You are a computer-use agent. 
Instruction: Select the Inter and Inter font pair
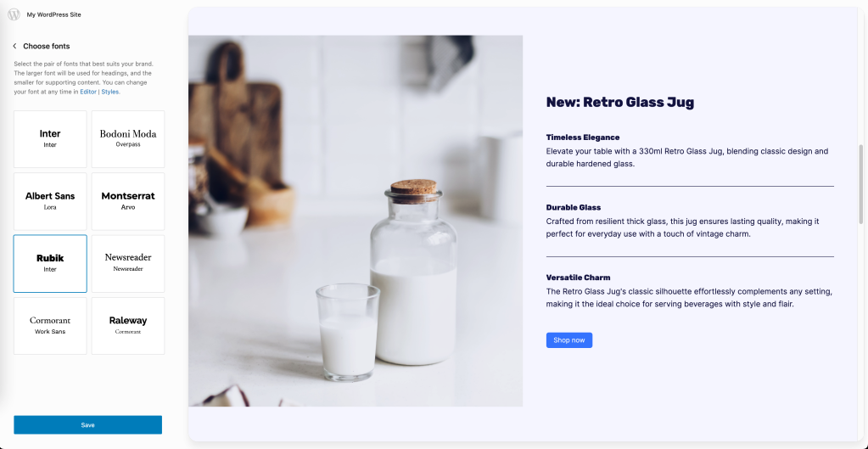pos(50,139)
